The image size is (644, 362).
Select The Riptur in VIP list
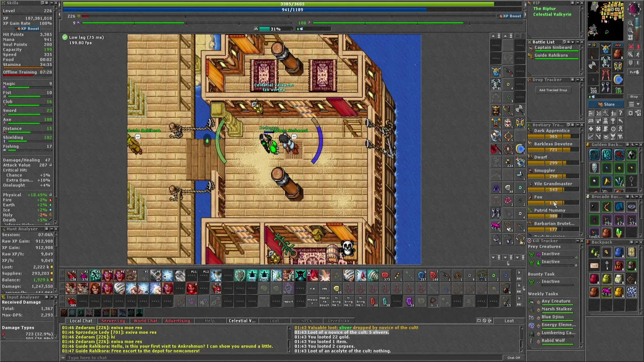coord(544,9)
